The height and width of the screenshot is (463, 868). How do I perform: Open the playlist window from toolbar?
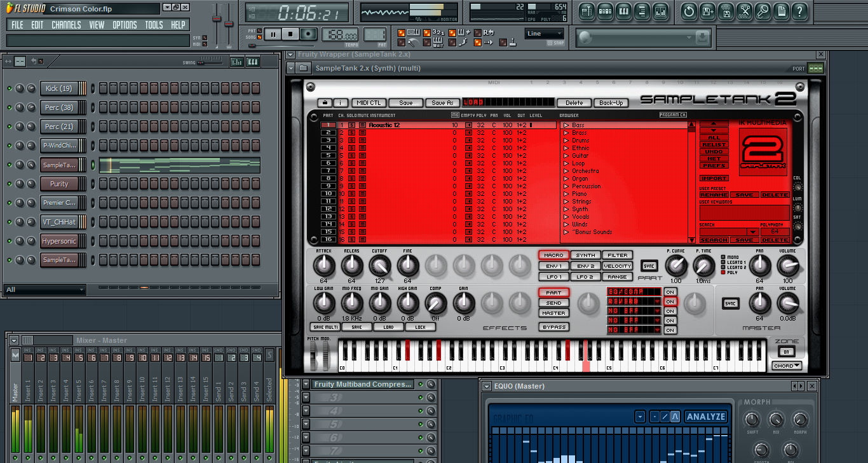click(587, 11)
